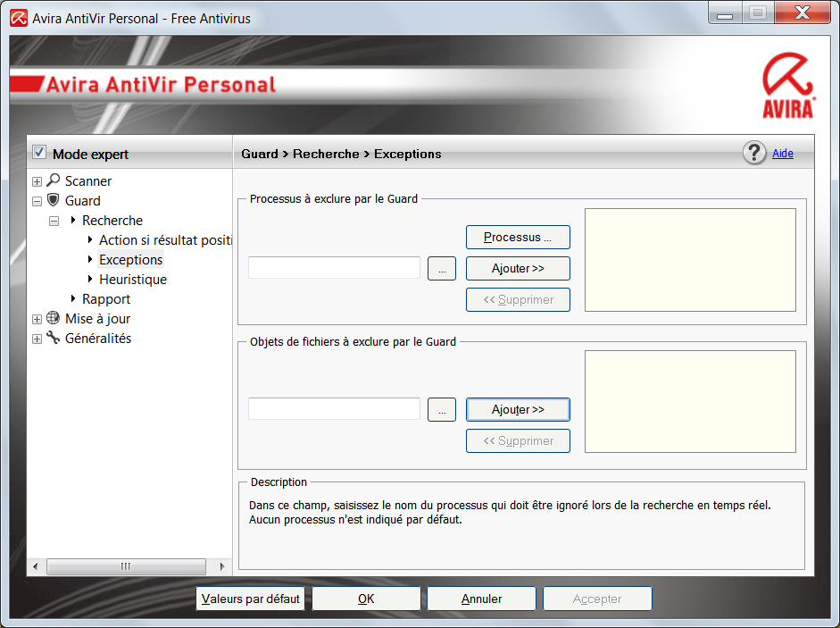Close the Avira AntiVir window

click(803, 13)
